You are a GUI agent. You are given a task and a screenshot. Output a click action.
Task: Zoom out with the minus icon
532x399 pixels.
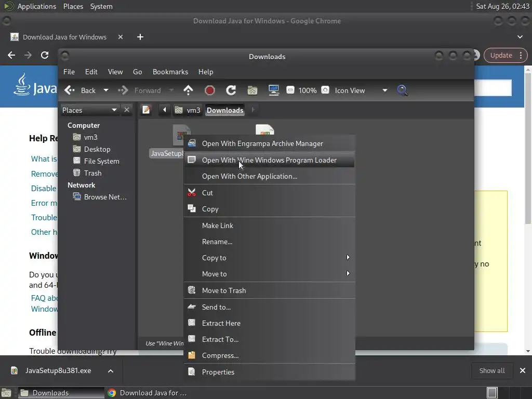290,90
